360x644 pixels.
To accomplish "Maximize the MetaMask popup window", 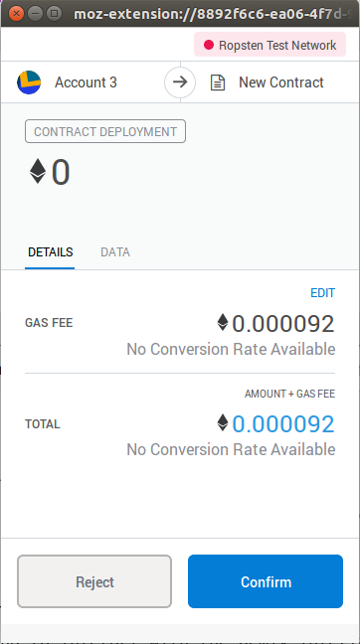I will coord(54,14).
